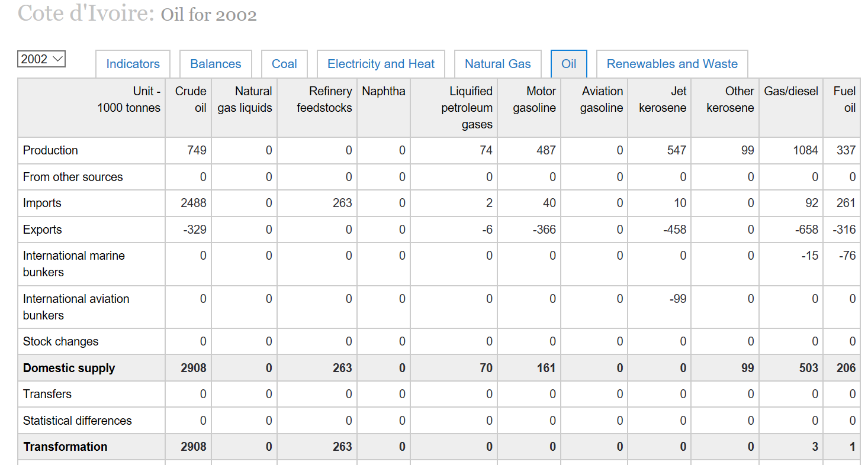
Task: Select the Imports row label
Action: click(42, 203)
